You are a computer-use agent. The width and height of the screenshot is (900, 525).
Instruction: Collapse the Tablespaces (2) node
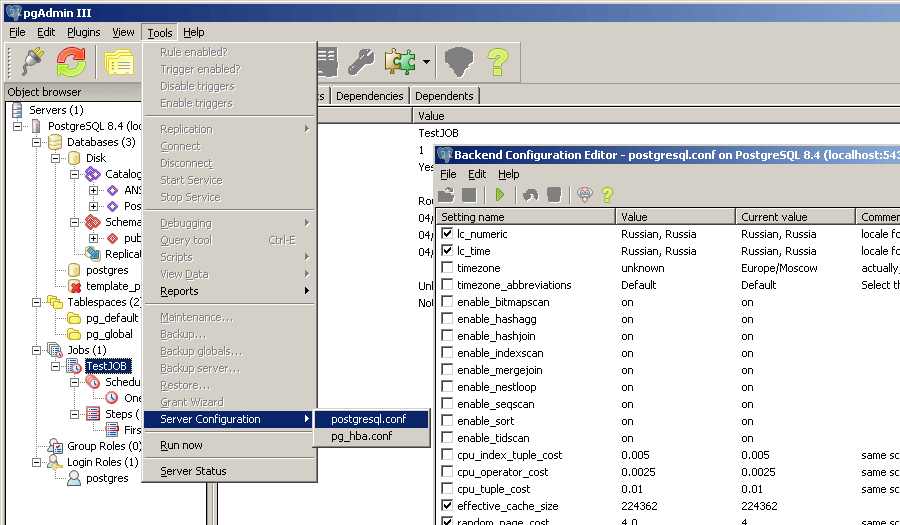click(36, 302)
